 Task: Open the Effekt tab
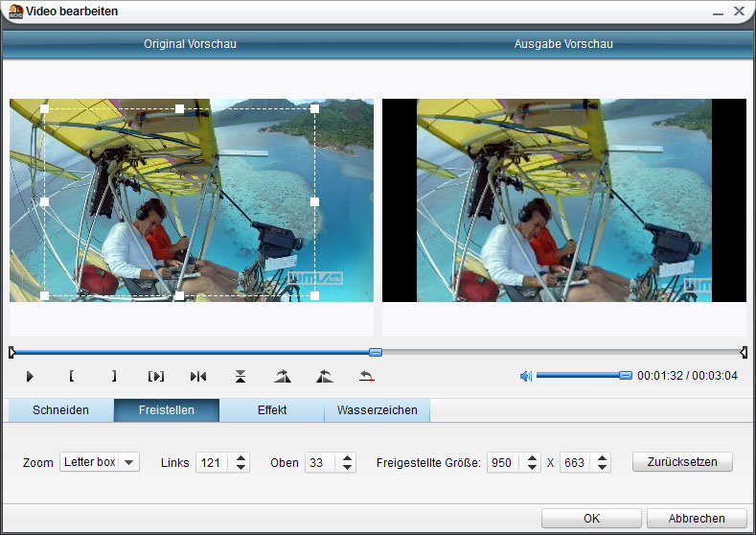tap(272, 410)
